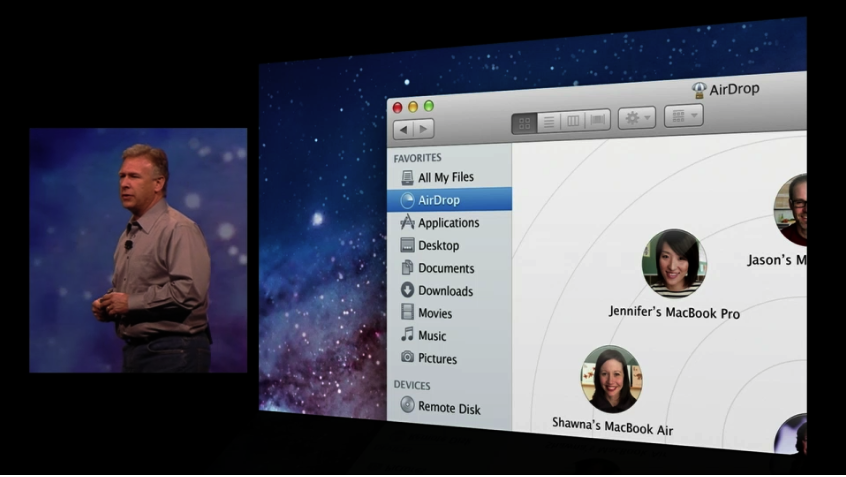
Task: Select Jennifer's MacBook Pro avatar
Action: (674, 263)
